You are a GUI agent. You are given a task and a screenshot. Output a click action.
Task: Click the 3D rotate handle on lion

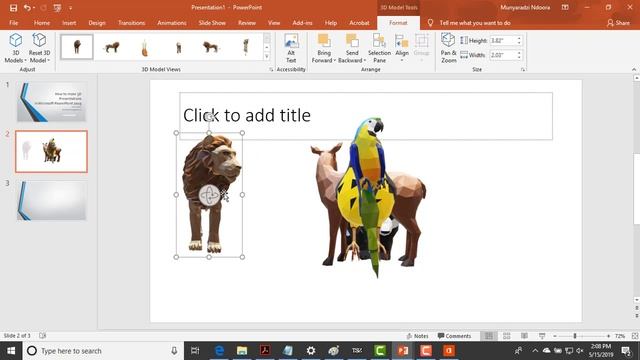click(x=209, y=195)
